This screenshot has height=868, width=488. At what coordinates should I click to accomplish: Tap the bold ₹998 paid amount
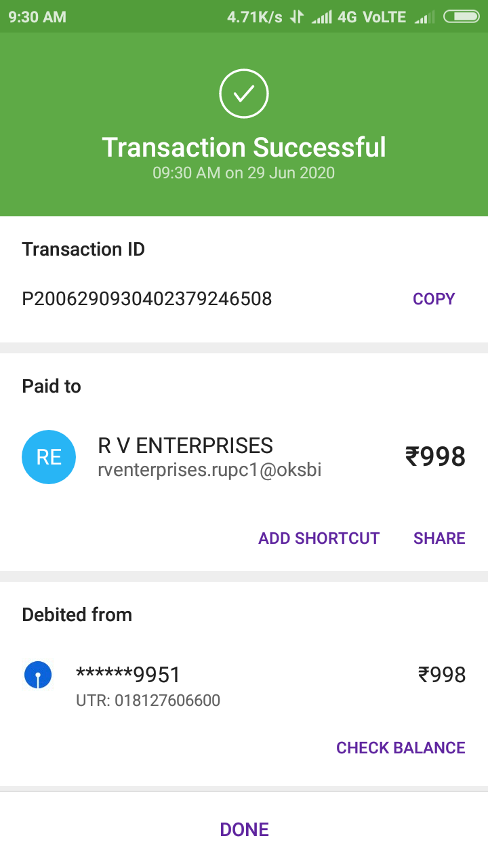tap(435, 457)
